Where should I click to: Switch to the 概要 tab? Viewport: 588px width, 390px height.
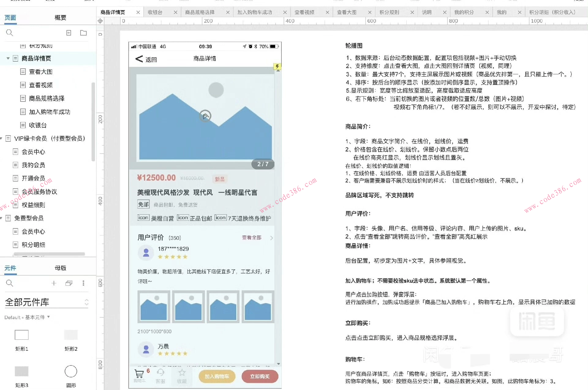60,17
